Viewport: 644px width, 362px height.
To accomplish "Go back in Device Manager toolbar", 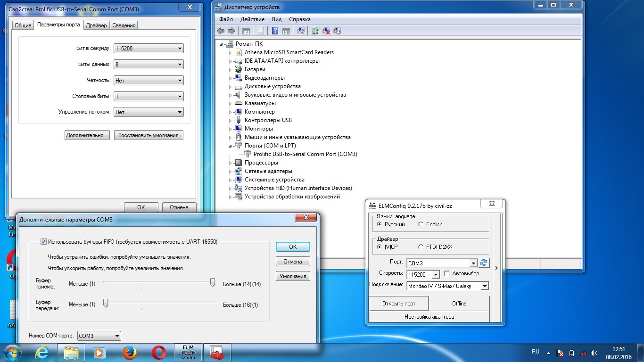I will pyautogui.click(x=221, y=31).
